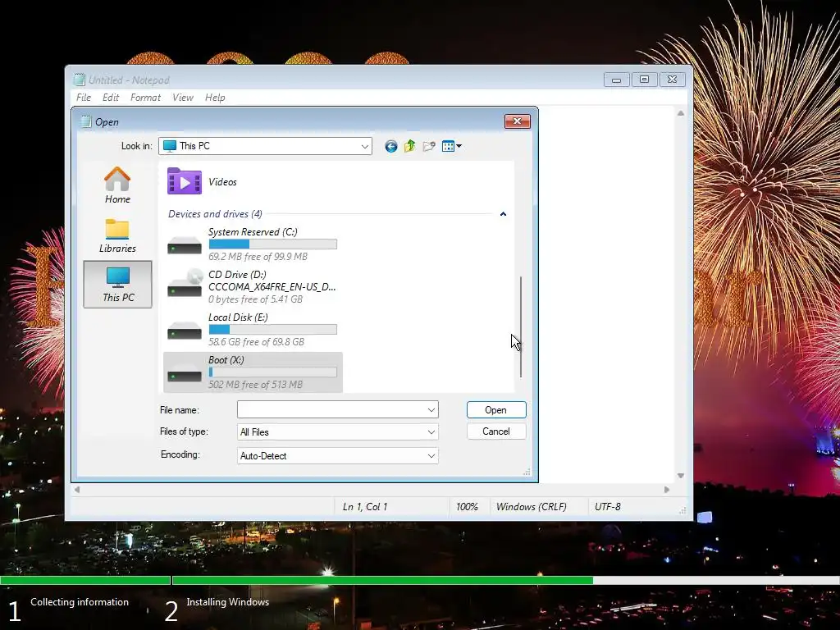Click the file list vertical scrollbar thumb
Screen dimensions: 840x630
point(521,326)
